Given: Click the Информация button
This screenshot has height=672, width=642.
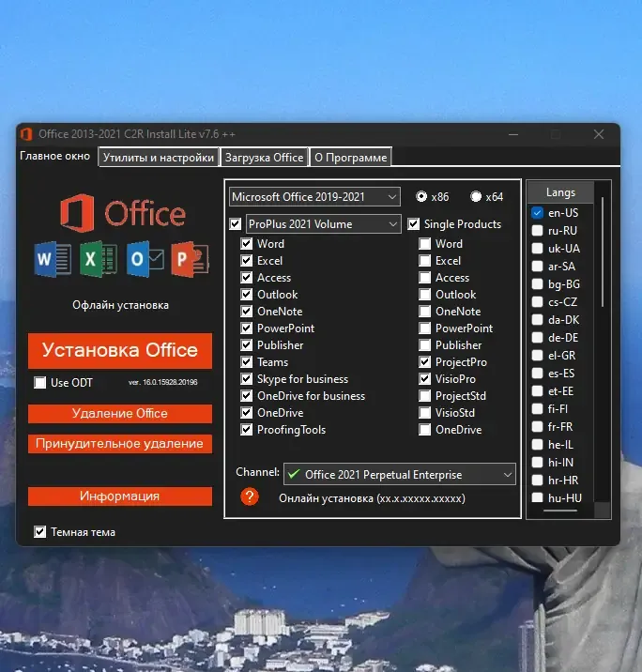Looking at the screenshot, I should pos(120,496).
